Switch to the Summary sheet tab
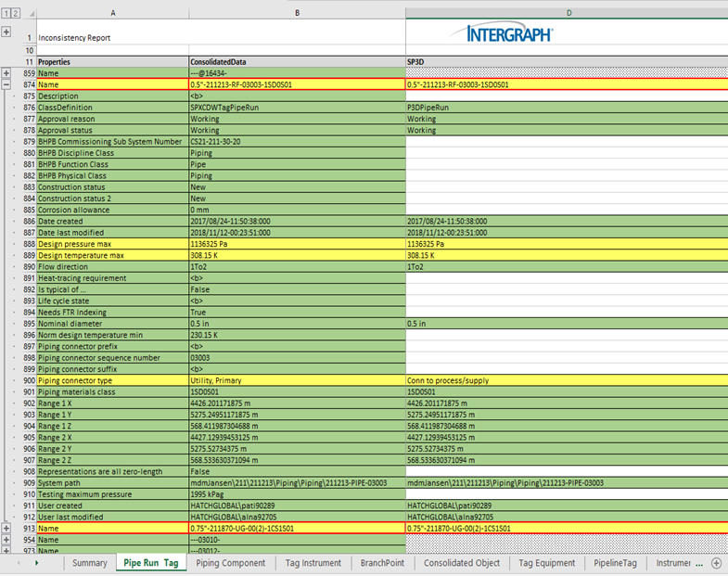The width and height of the screenshot is (728, 576). tap(90, 563)
